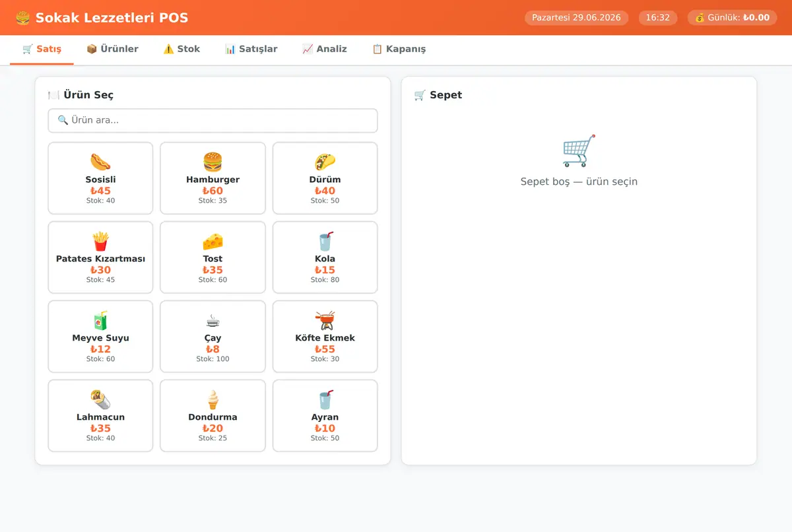Screen dimensions: 792x532
Task: Click the money bag daily total icon
Action: [x=700, y=18]
